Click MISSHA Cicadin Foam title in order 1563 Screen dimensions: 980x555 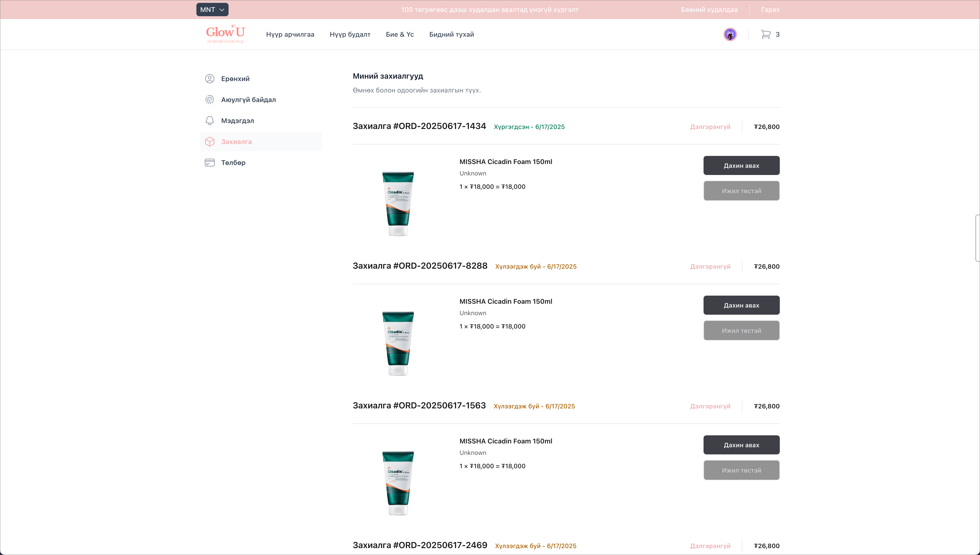coord(506,441)
